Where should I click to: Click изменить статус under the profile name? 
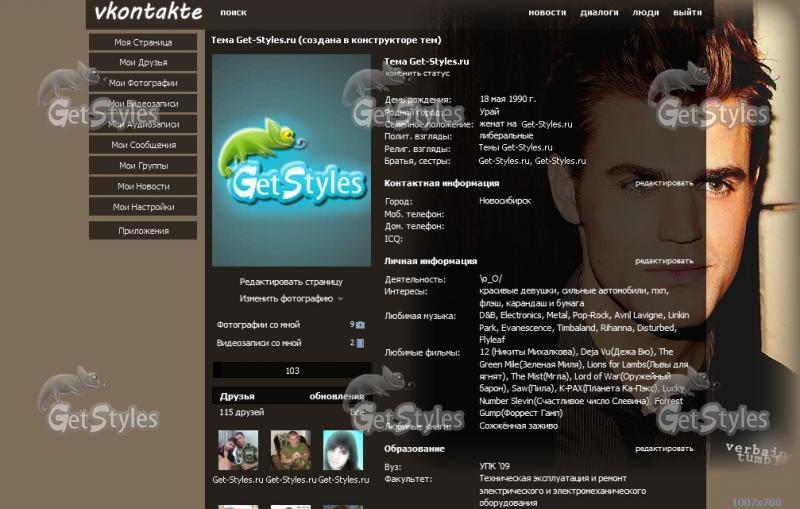(x=417, y=73)
